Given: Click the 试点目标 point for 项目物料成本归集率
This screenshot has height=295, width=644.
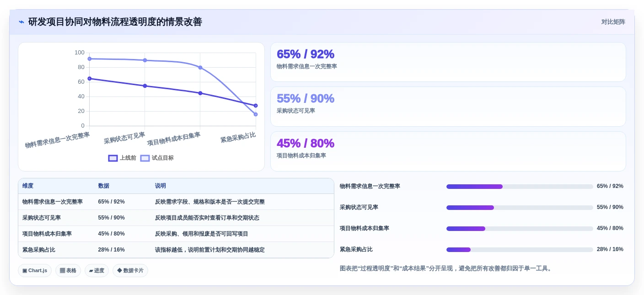Looking at the screenshot, I should tap(200, 68).
